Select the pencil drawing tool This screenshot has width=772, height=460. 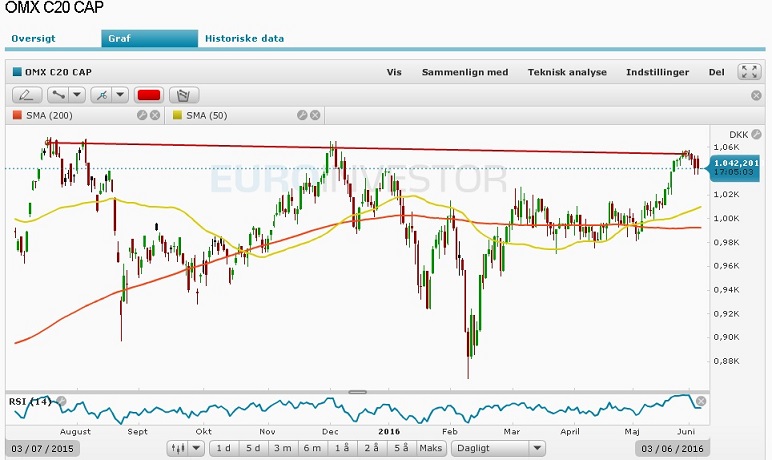tap(27, 95)
